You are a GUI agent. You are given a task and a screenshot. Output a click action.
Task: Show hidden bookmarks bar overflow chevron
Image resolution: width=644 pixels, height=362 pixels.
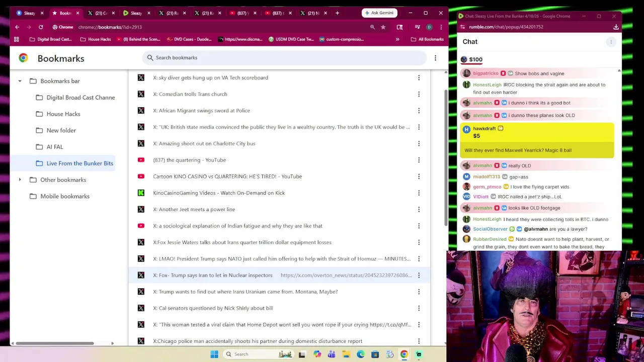[397, 39]
